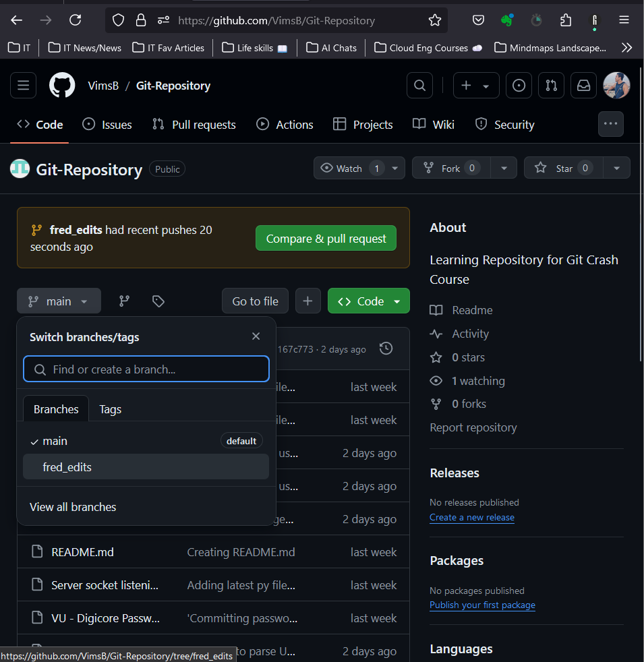The width and height of the screenshot is (644, 662).
Task: Click the Go to file button
Action: point(255,301)
